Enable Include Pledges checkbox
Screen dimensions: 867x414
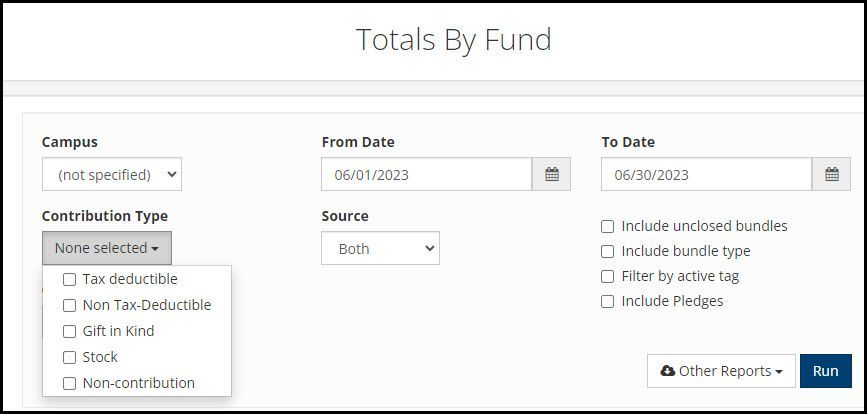click(x=608, y=302)
